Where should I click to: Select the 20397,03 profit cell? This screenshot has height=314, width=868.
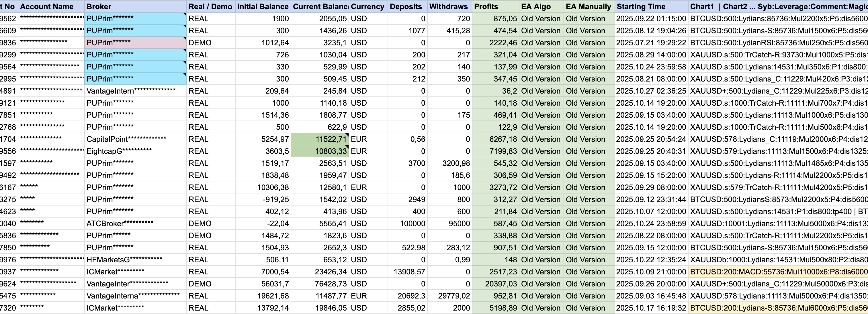click(x=495, y=284)
